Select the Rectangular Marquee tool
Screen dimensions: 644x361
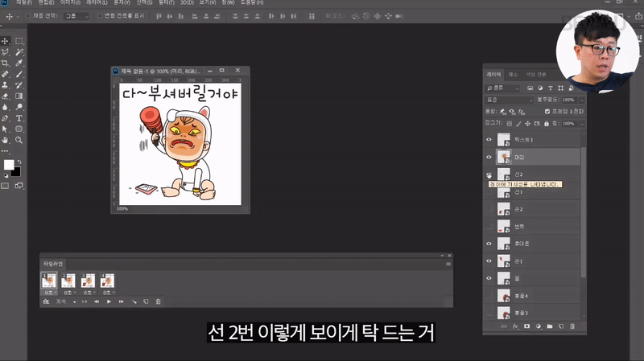(x=19, y=41)
